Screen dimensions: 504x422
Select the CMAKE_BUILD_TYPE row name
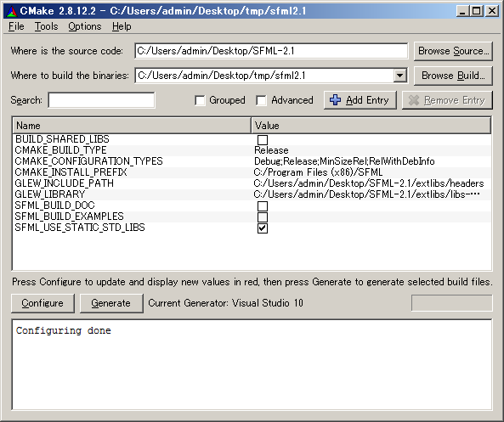[x=60, y=150]
